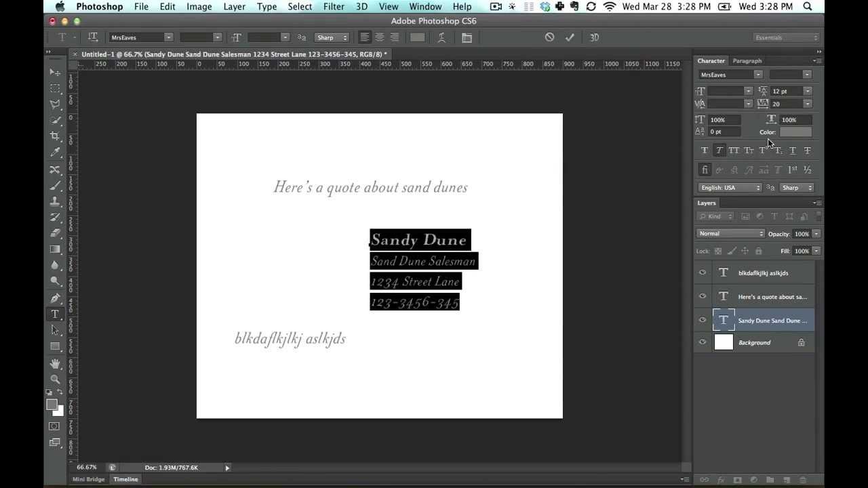Screen dimensions: 868x488
Task: Select the Brush tool
Action: 55,186
